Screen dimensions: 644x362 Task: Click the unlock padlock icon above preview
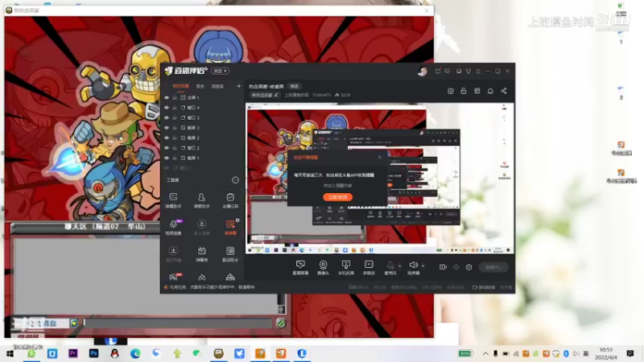click(x=464, y=91)
